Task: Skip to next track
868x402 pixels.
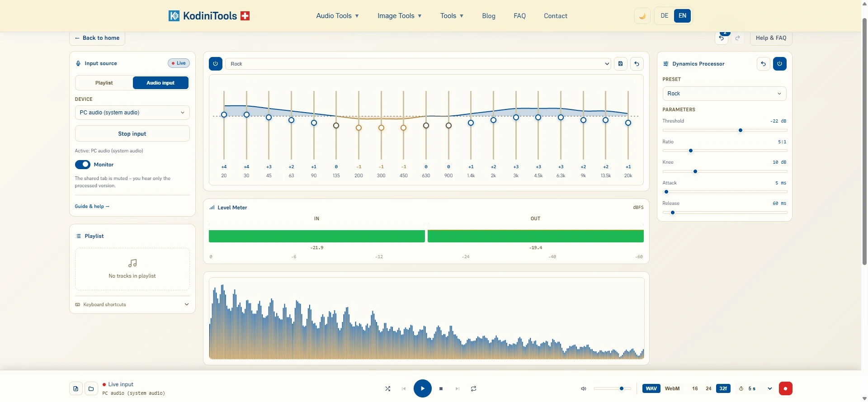Action: [458, 388]
